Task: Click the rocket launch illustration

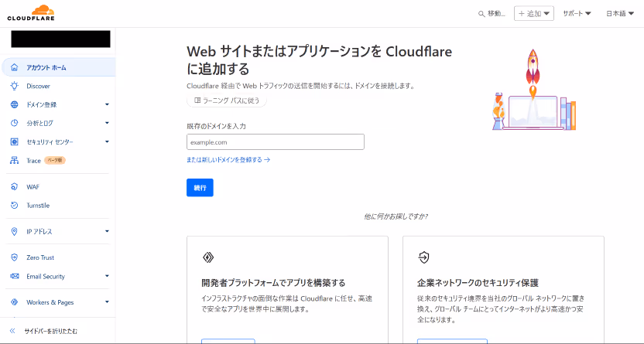Action: (534, 90)
